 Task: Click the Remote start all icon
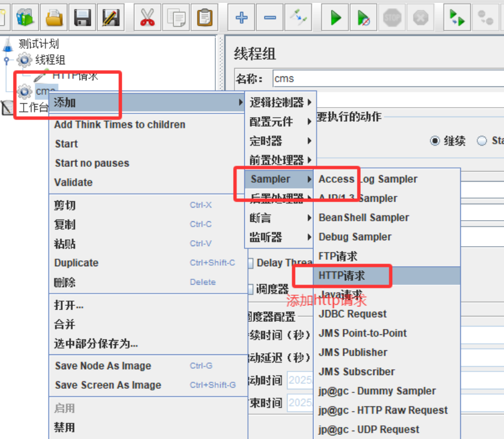(457, 17)
